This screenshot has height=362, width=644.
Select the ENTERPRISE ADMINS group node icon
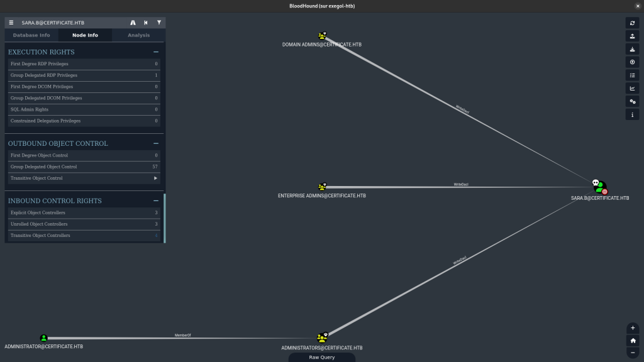coord(323,187)
